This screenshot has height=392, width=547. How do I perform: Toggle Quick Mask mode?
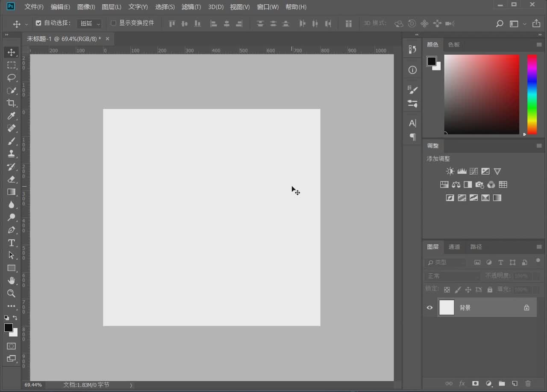coord(12,346)
